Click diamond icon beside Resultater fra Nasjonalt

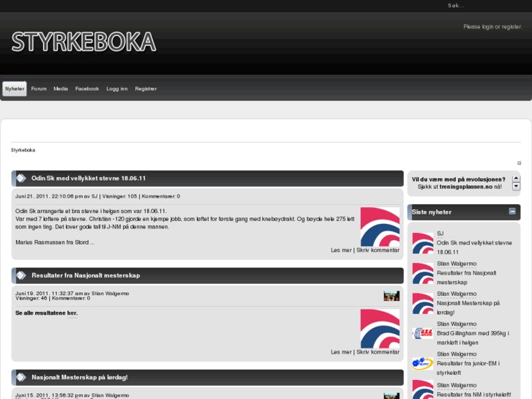pyautogui.click(x=21, y=275)
